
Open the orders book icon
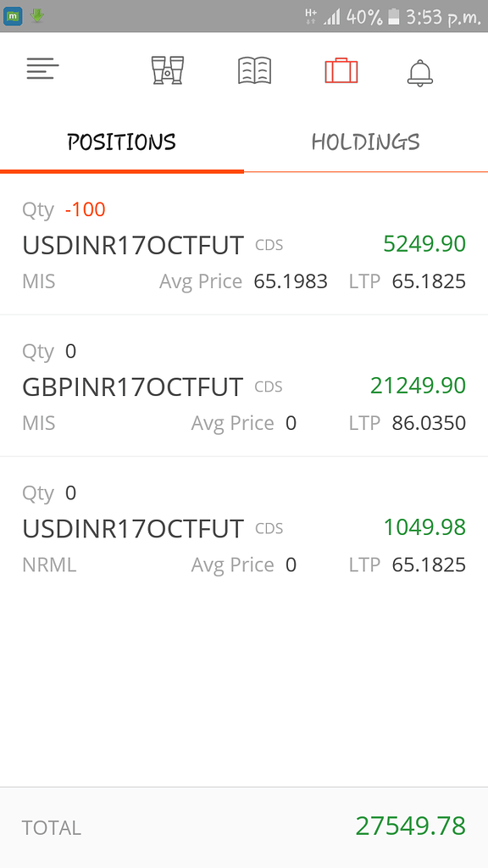[253, 71]
